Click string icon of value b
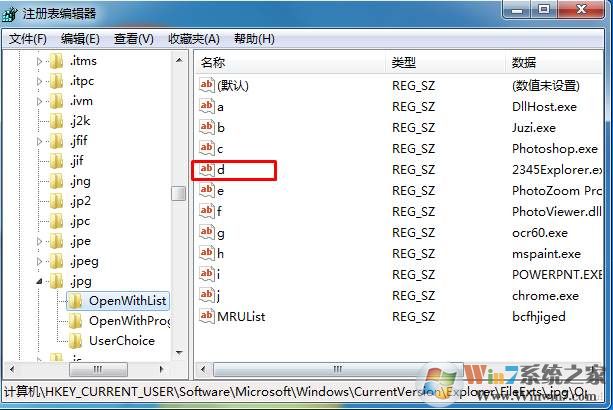Screen dimensions: 613x410 click(206, 127)
